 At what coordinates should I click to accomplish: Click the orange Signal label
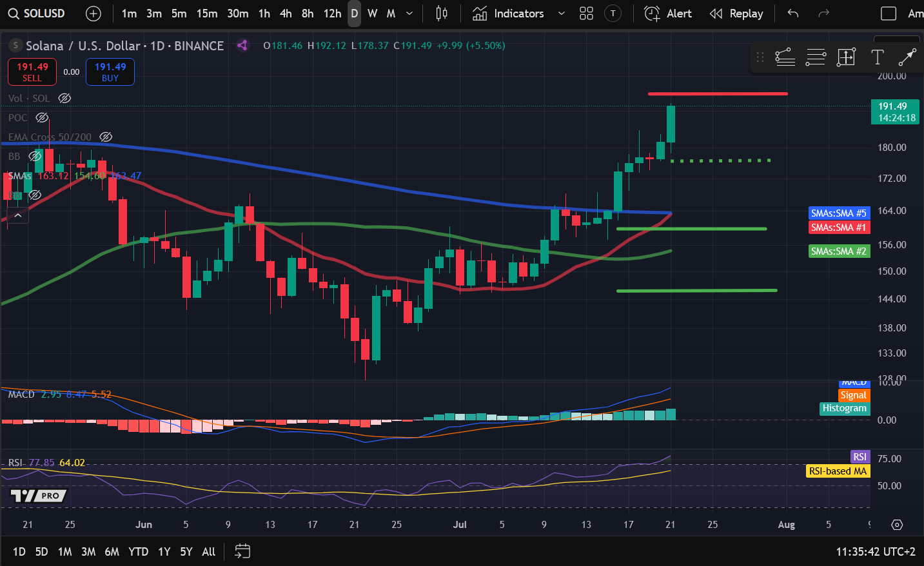854,395
